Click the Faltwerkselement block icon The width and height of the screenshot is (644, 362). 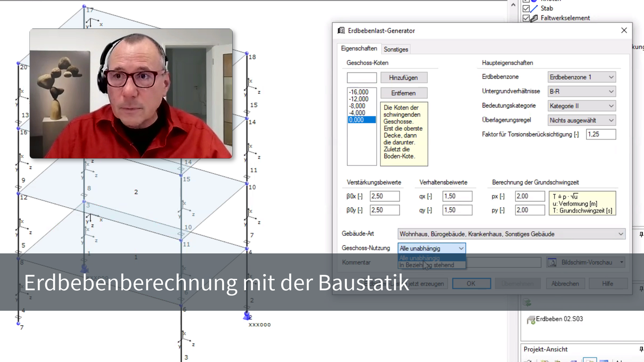(x=534, y=18)
